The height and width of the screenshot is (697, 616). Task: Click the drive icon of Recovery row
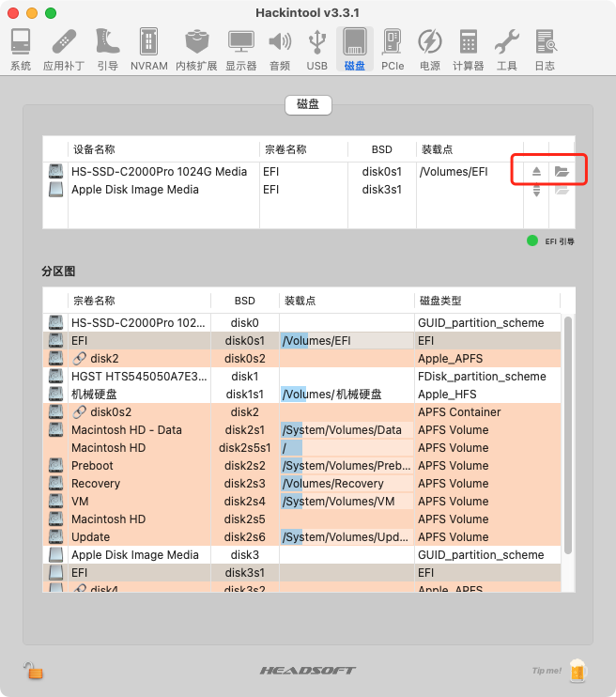point(55,483)
